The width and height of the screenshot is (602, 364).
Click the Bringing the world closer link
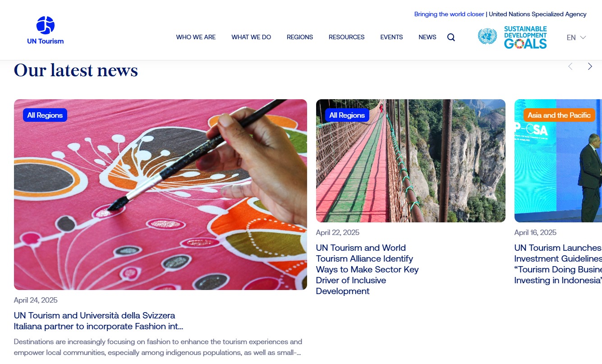449,14
